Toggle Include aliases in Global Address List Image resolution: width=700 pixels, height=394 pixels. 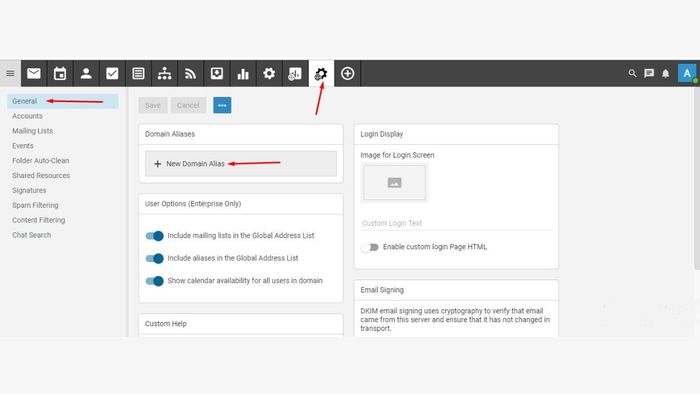click(154, 258)
